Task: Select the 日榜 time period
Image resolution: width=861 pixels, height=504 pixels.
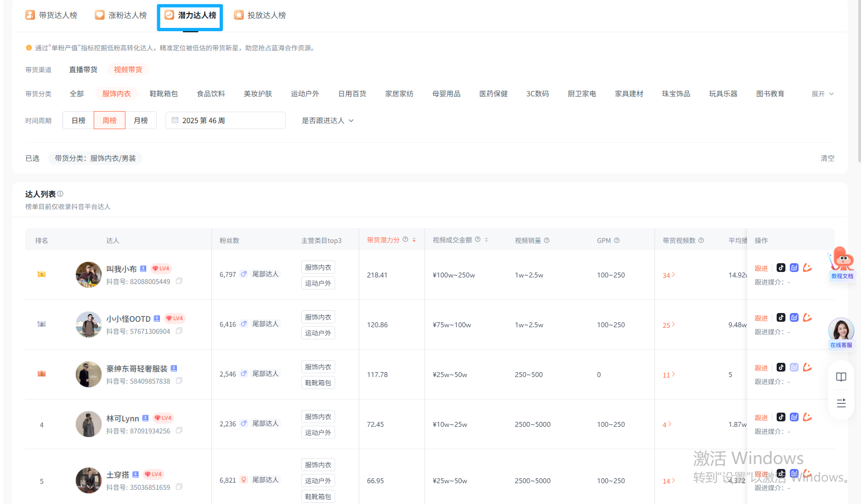Action: 78,120
